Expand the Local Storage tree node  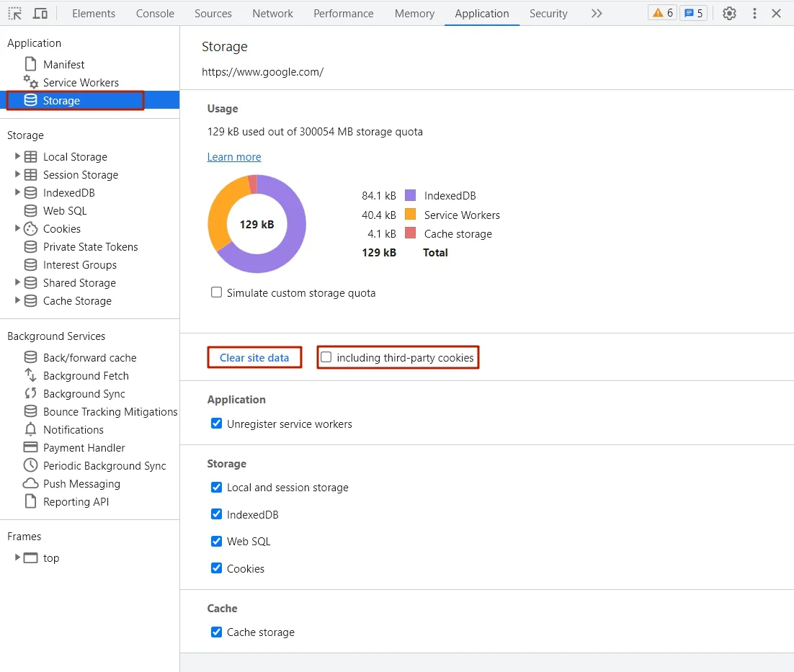[x=17, y=156]
